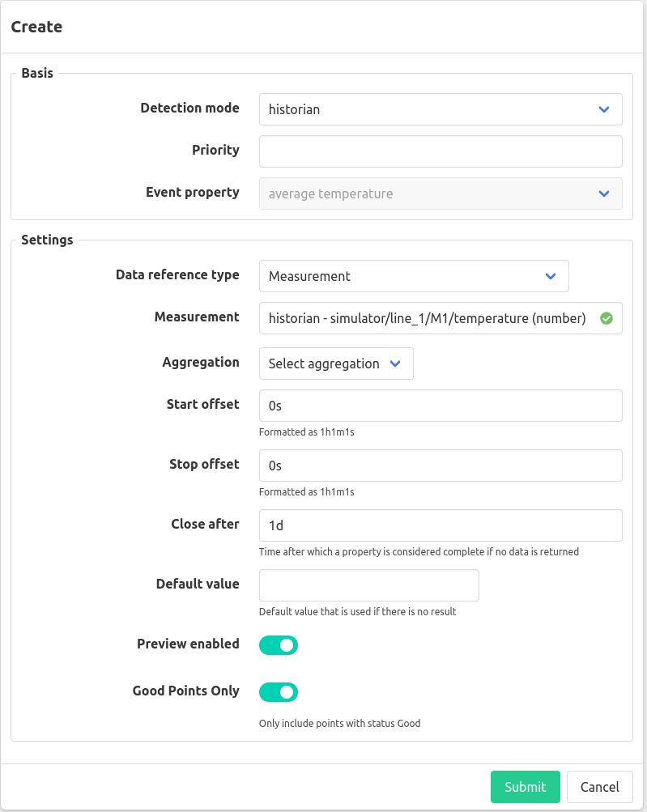Click the Default value input box
The height and width of the screenshot is (812, 647).
point(368,585)
